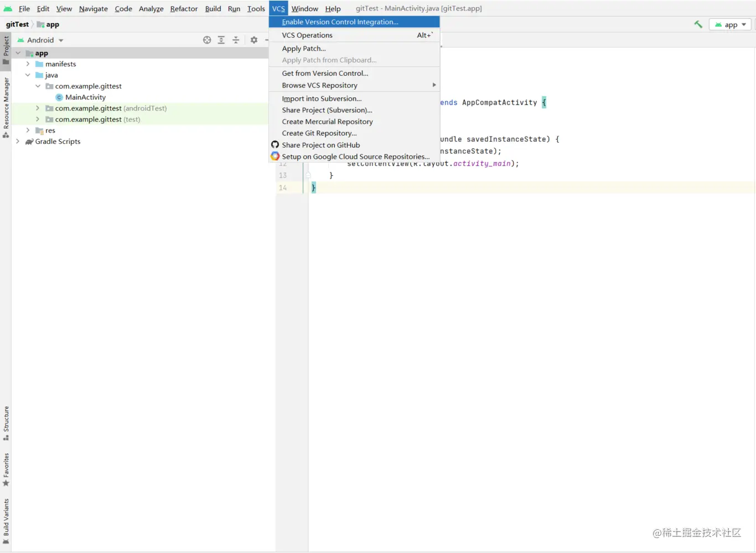
Task: Open the Resource Manager side tab
Action: pos(6,107)
